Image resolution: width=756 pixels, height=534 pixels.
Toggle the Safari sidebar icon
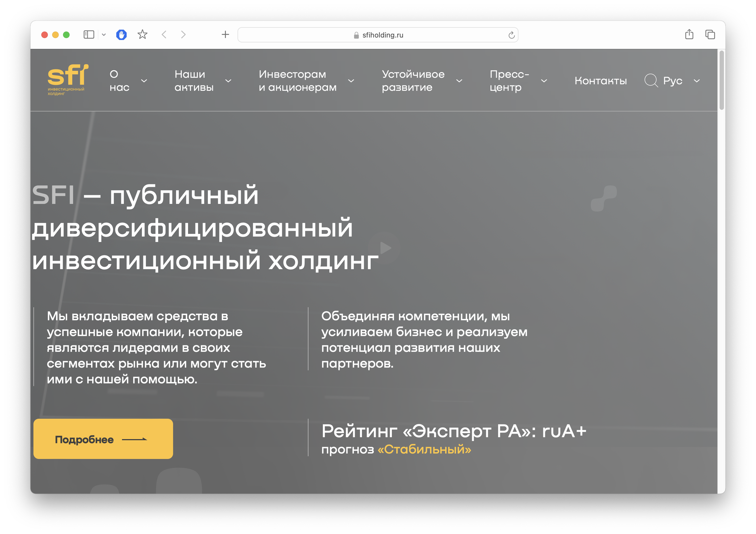pos(89,35)
